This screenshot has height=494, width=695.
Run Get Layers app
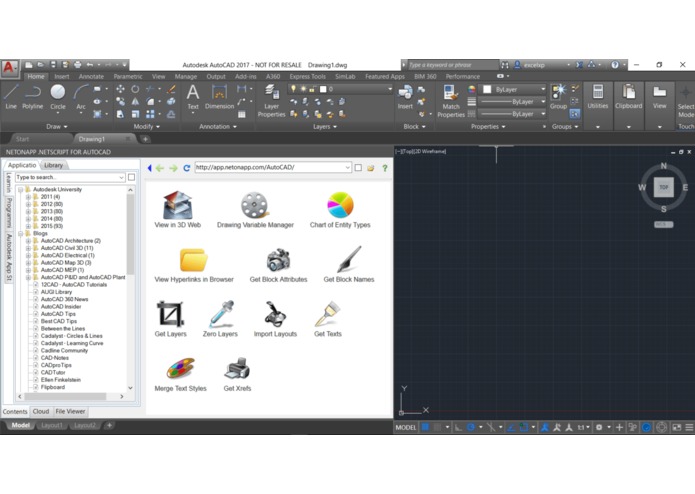click(171, 319)
